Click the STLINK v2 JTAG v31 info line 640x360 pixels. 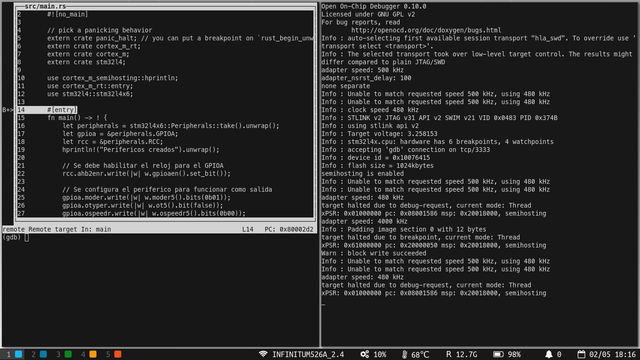tap(439, 118)
